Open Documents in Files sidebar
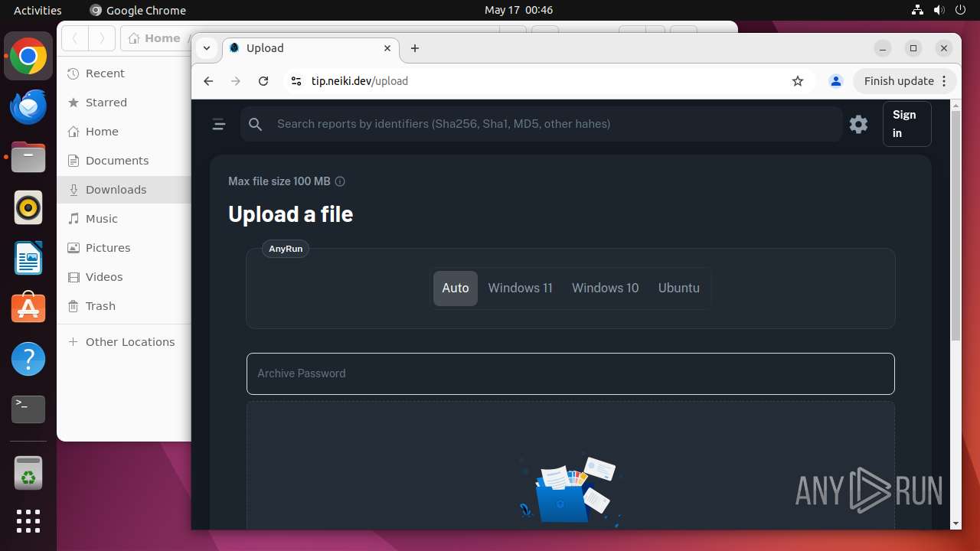The width and height of the screenshot is (980, 551). click(124, 161)
